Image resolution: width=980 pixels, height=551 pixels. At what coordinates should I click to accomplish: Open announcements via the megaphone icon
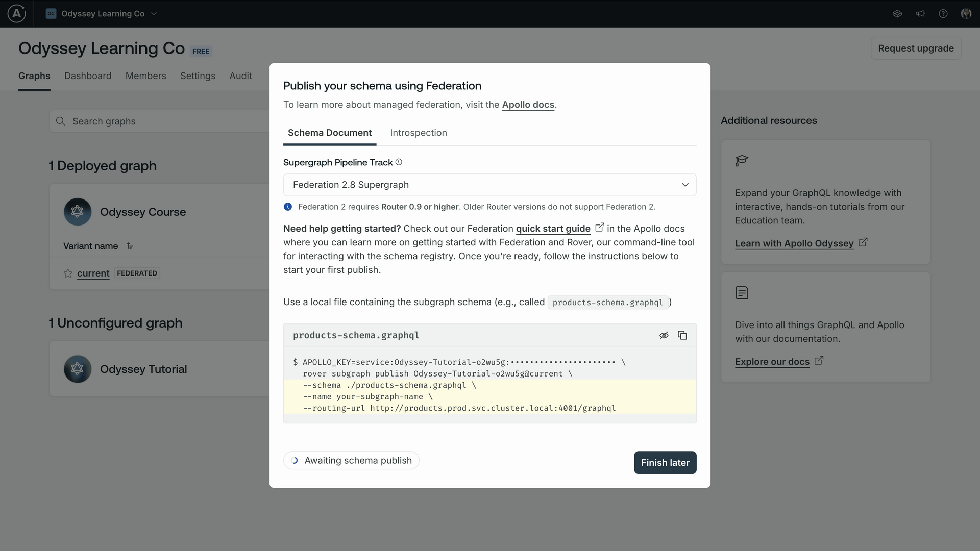(920, 14)
